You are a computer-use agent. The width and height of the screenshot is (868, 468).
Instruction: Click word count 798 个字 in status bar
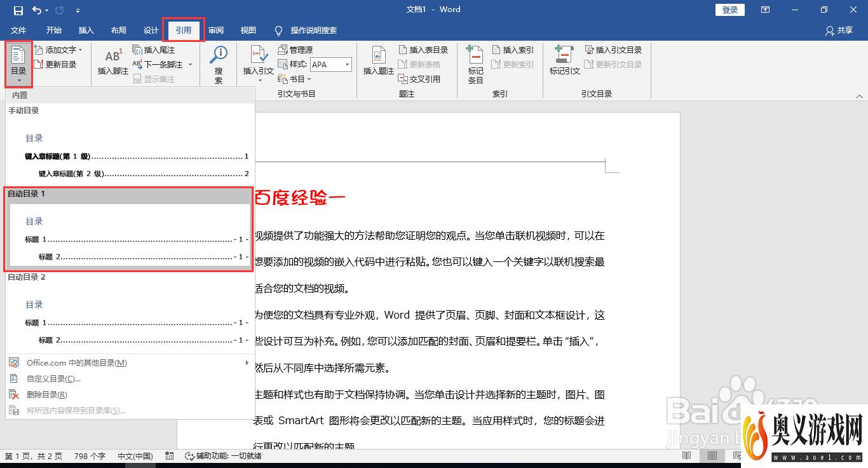90,456
